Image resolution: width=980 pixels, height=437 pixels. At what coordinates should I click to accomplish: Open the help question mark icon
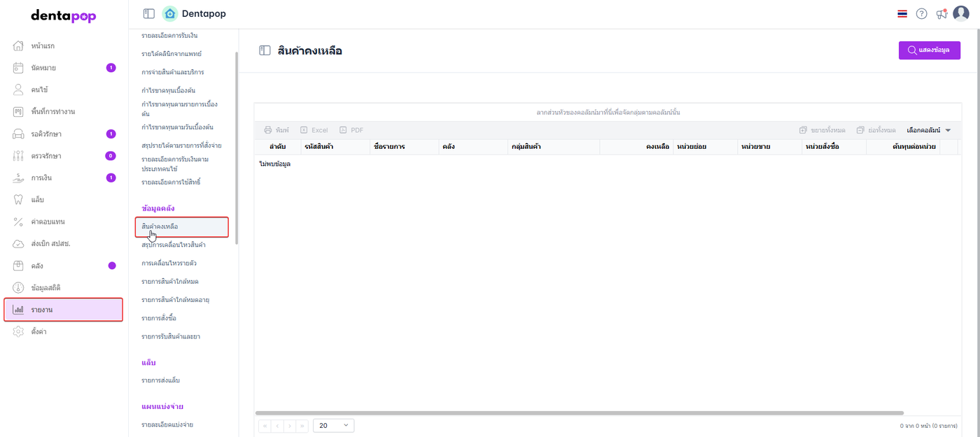922,14
